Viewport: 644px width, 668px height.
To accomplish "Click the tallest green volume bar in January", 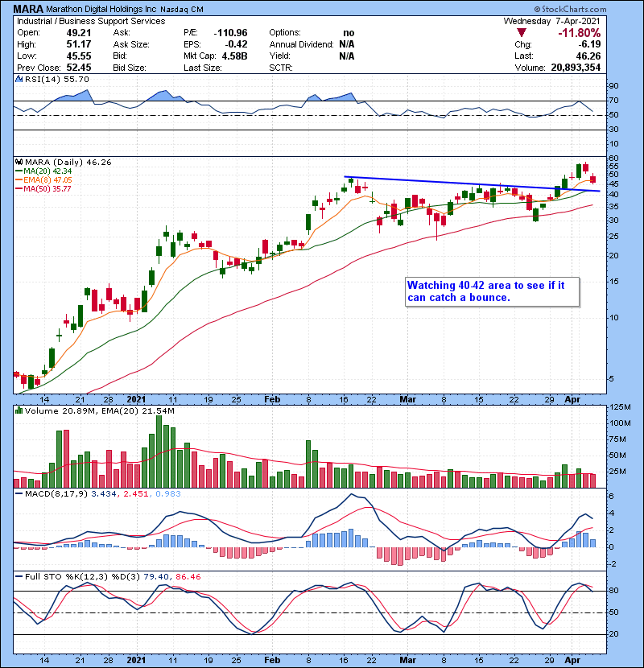I will [159, 452].
